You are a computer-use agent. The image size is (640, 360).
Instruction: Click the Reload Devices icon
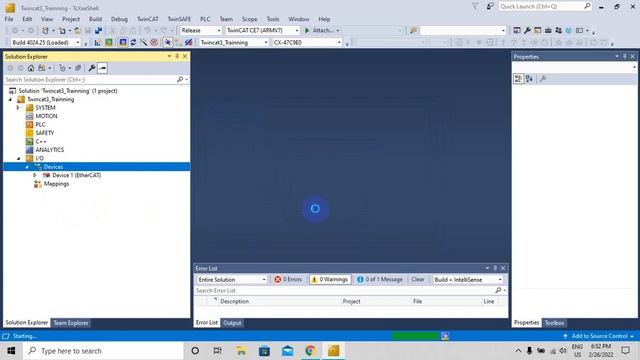[x=133, y=42]
